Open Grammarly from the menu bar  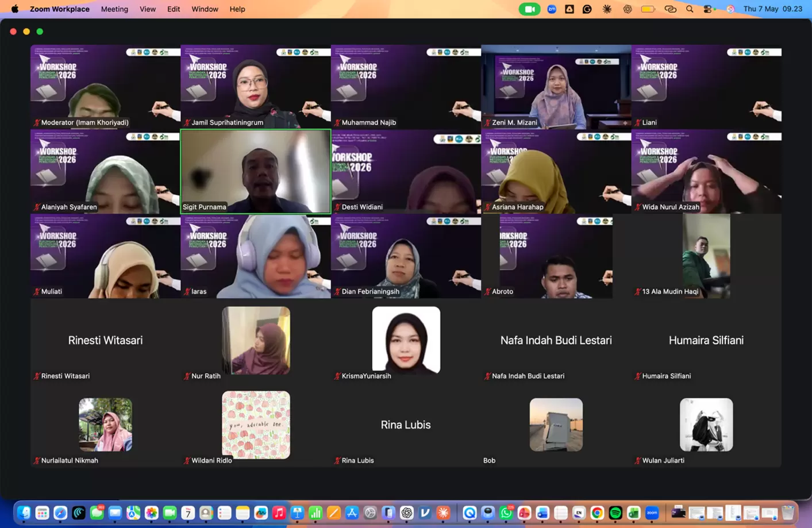587,9
